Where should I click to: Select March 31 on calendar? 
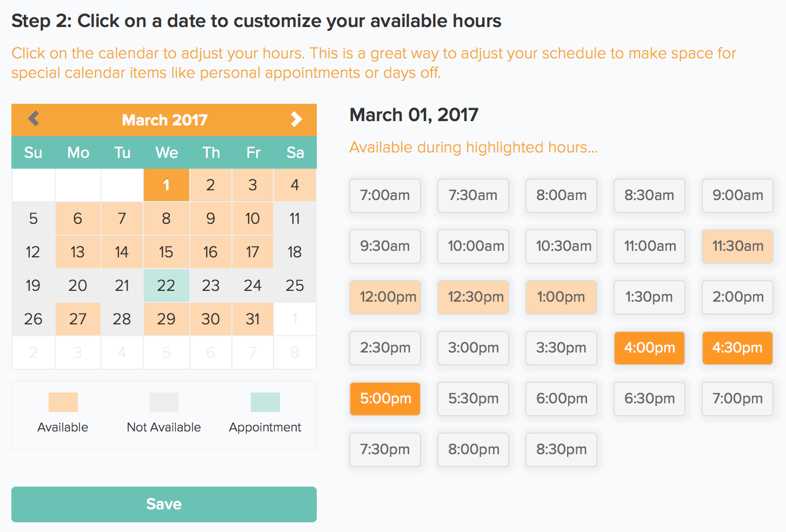(252, 319)
